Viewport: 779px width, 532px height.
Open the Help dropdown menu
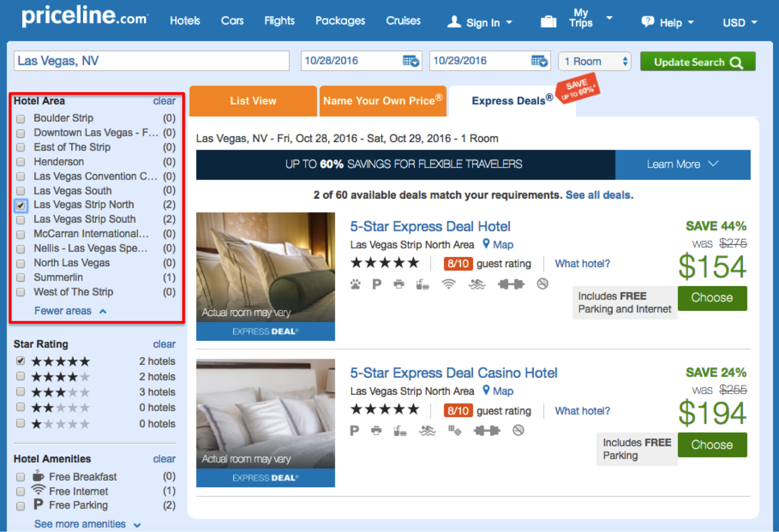click(x=668, y=22)
